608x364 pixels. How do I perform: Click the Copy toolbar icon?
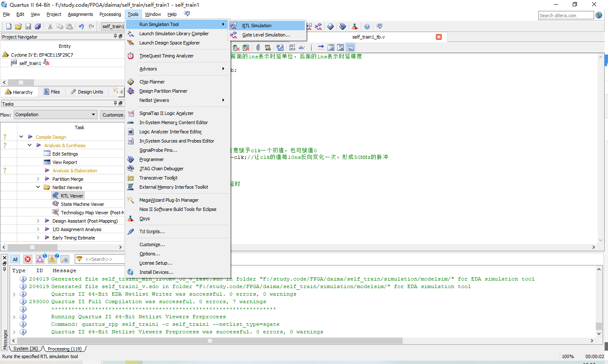click(x=60, y=26)
